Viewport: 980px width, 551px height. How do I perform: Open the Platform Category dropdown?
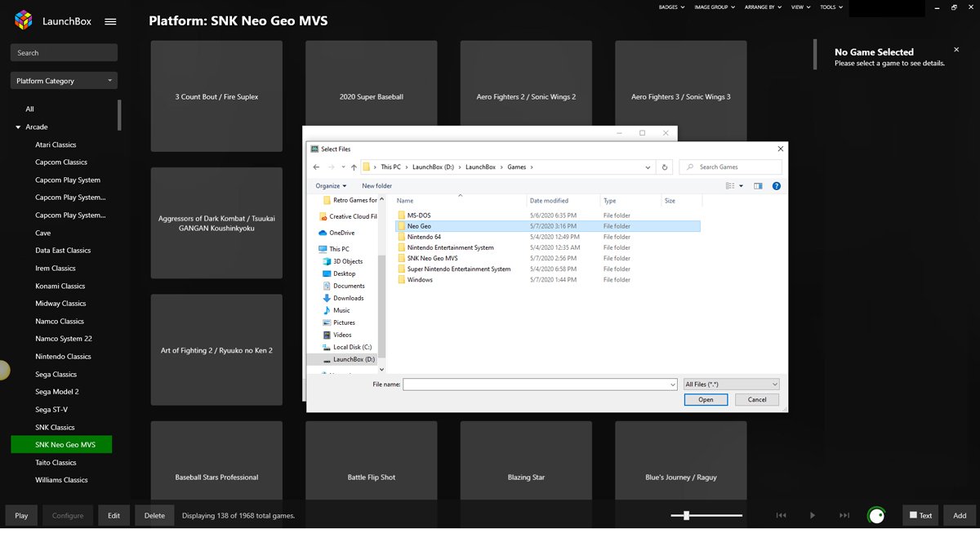click(64, 81)
